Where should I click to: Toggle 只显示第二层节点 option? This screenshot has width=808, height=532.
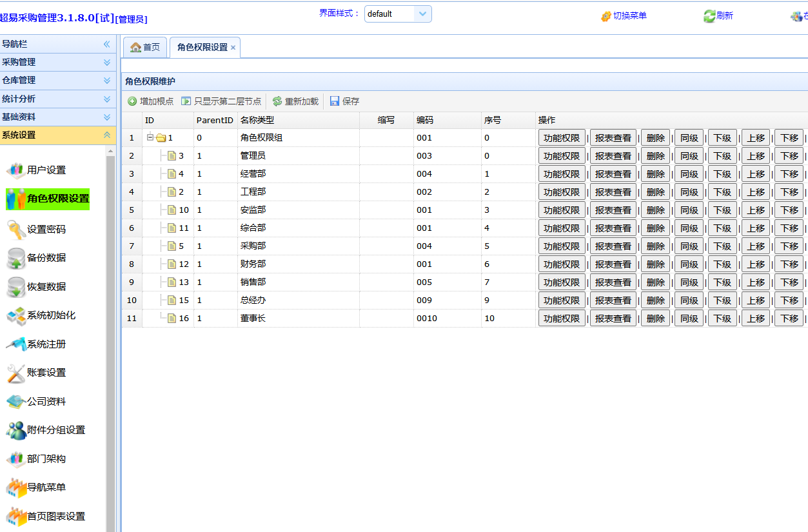[x=221, y=101]
